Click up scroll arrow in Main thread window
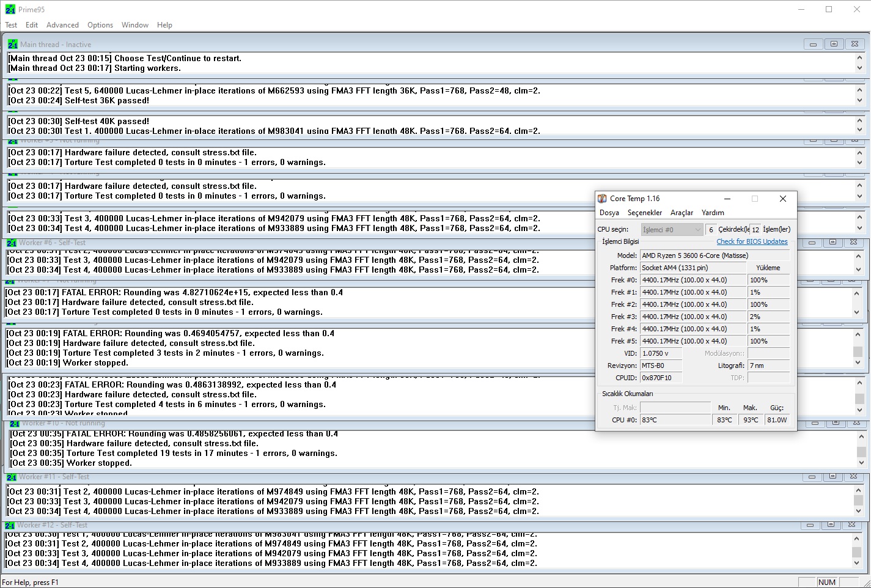 (x=859, y=58)
